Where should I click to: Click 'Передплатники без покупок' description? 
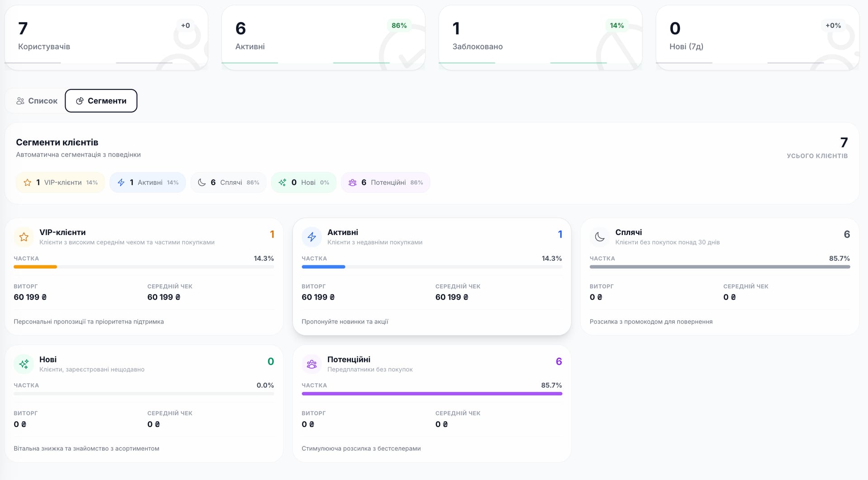pyautogui.click(x=370, y=370)
